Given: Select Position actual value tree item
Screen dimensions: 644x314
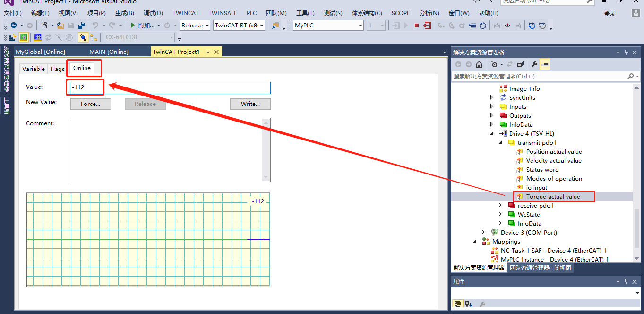Looking at the screenshot, I should [x=554, y=151].
